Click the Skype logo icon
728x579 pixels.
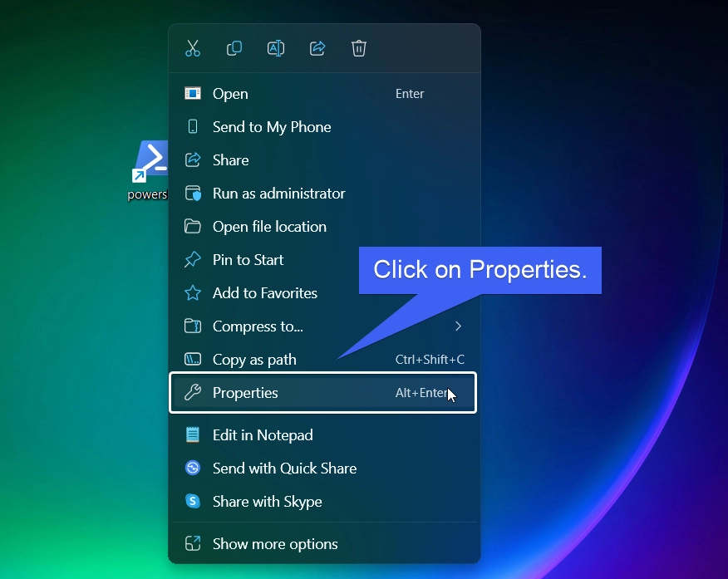(193, 501)
